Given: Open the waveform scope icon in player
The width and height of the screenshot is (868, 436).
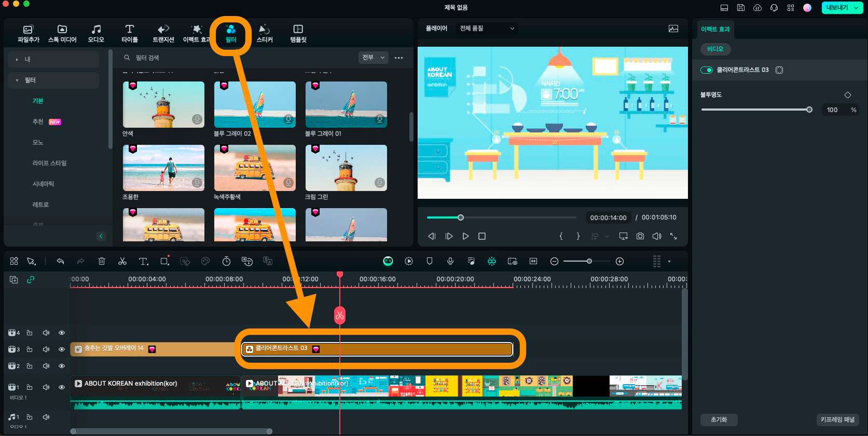Looking at the screenshot, I should click(x=673, y=29).
